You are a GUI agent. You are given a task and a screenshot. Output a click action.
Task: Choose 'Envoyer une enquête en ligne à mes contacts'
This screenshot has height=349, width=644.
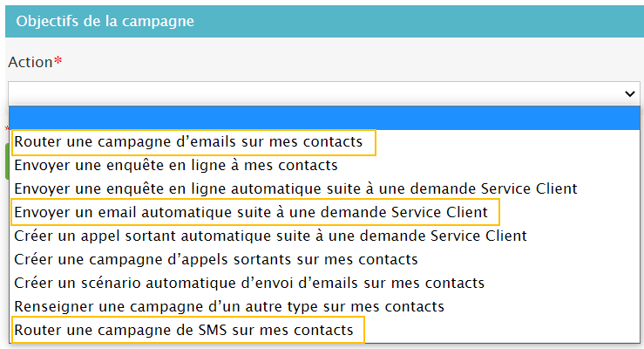pos(176,164)
